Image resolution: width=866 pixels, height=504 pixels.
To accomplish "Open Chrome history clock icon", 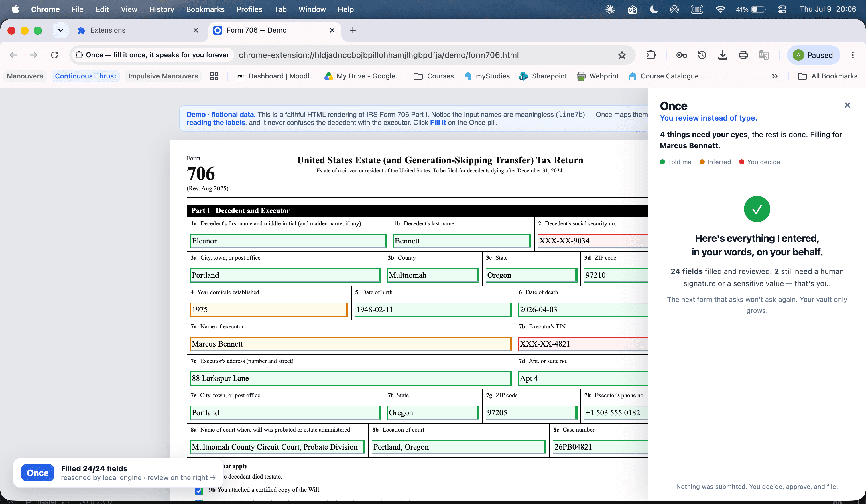I will pos(702,55).
